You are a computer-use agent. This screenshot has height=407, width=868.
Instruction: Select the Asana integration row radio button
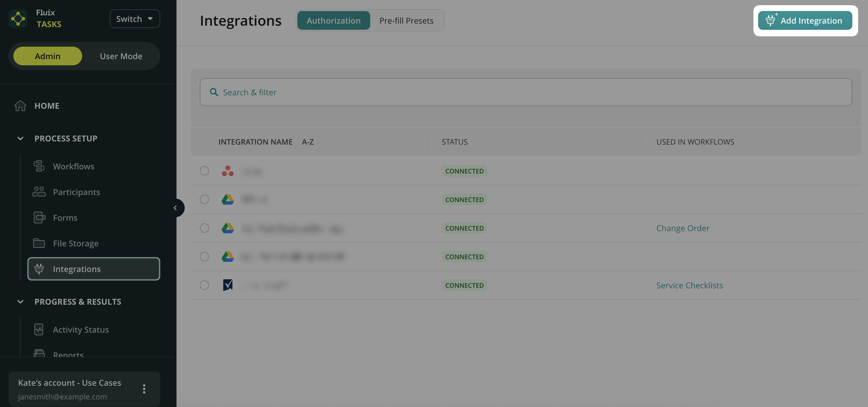(204, 171)
